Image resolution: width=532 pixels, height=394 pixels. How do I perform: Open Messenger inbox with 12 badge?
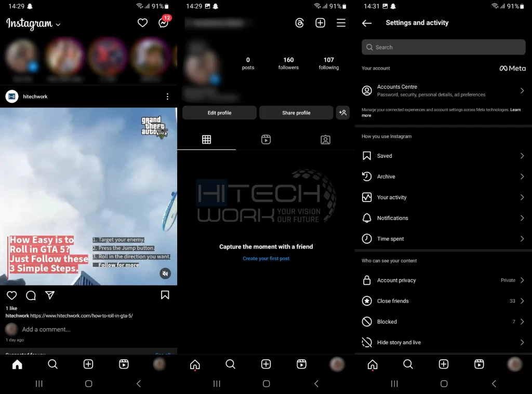pyautogui.click(x=164, y=22)
